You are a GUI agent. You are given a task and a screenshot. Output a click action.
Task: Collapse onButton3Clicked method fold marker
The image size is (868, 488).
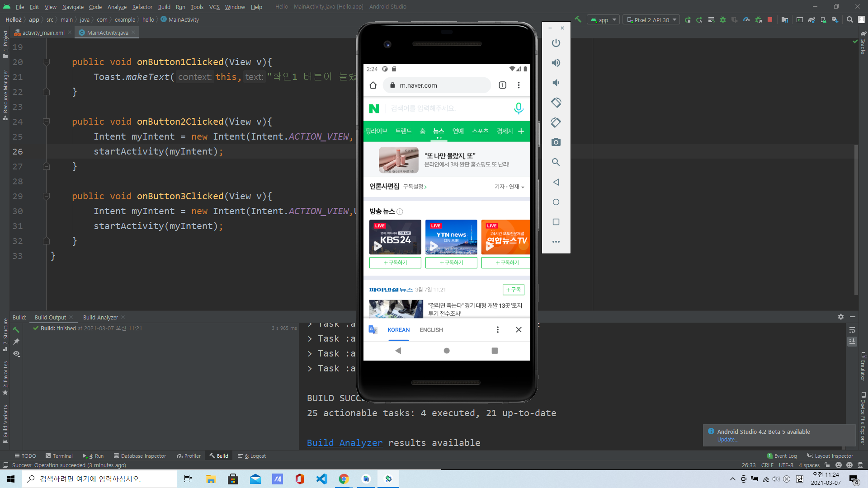coord(46,196)
